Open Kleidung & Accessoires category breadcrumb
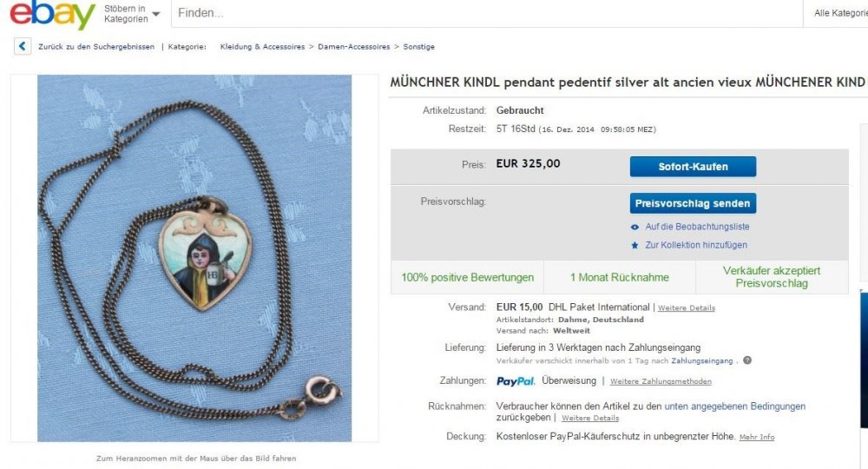The image size is (868, 469). [x=262, y=47]
